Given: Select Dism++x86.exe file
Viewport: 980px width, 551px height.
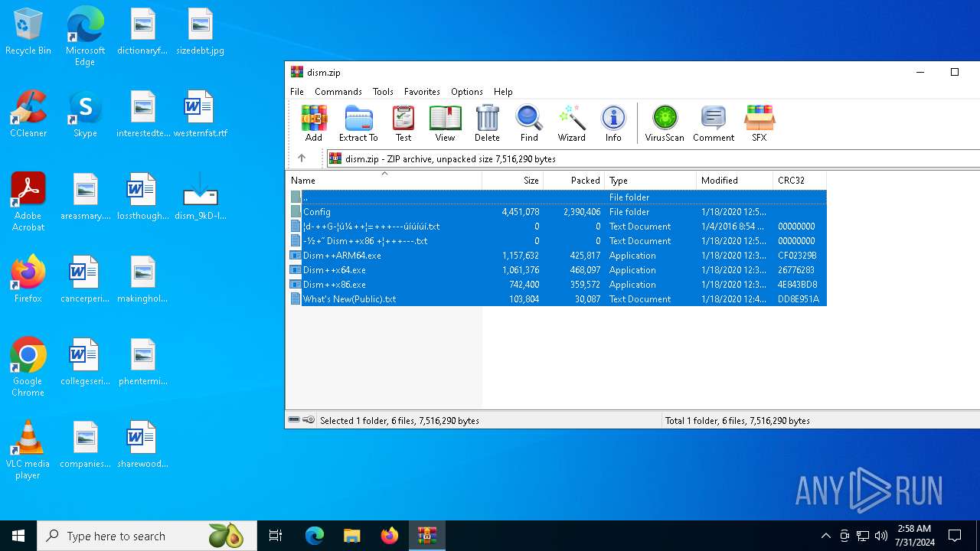Looking at the screenshot, I should [557, 285].
